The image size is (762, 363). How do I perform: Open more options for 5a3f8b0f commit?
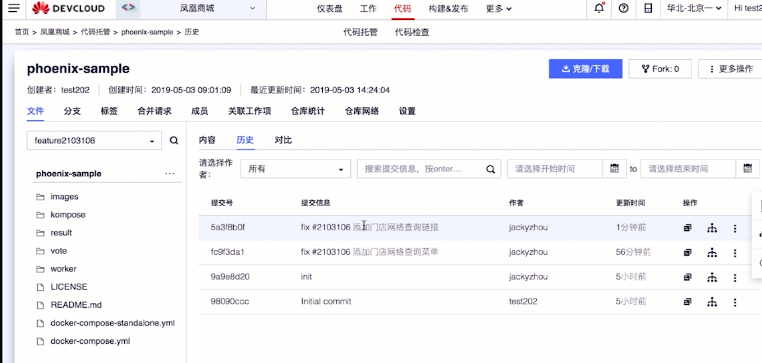click(735, 228)
